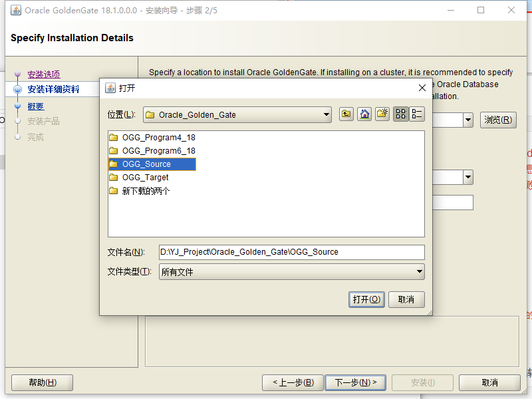Proceed with 下一步(N) button
Image resolution: width=532 pixels, height=399 pixels.
pyautogui.click(x=356, y=383)
